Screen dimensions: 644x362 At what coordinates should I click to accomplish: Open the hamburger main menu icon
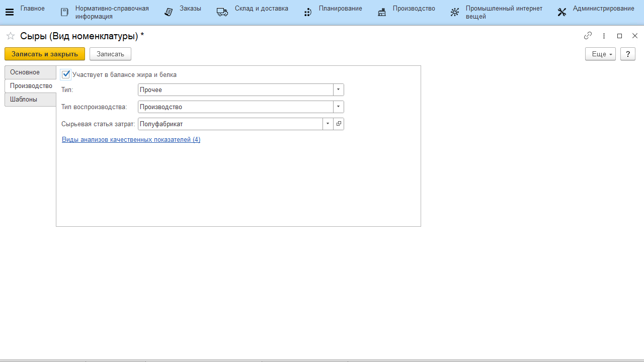9,12
